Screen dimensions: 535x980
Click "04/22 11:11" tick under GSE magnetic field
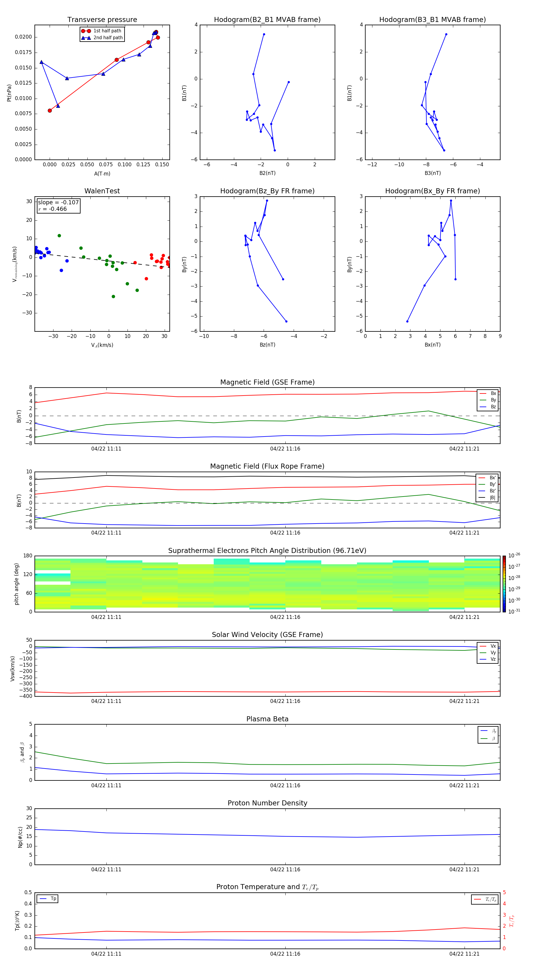pos(106,449)
